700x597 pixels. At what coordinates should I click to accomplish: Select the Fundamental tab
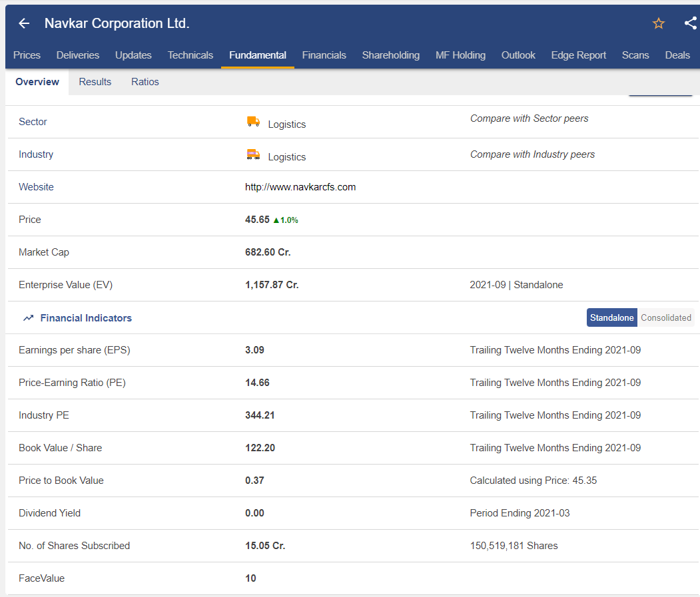click(x=258, y=55)
